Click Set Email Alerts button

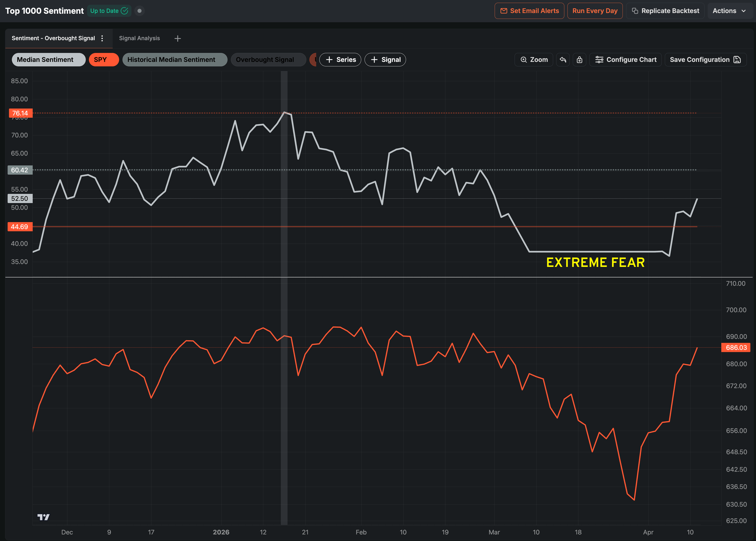(529, 11)
